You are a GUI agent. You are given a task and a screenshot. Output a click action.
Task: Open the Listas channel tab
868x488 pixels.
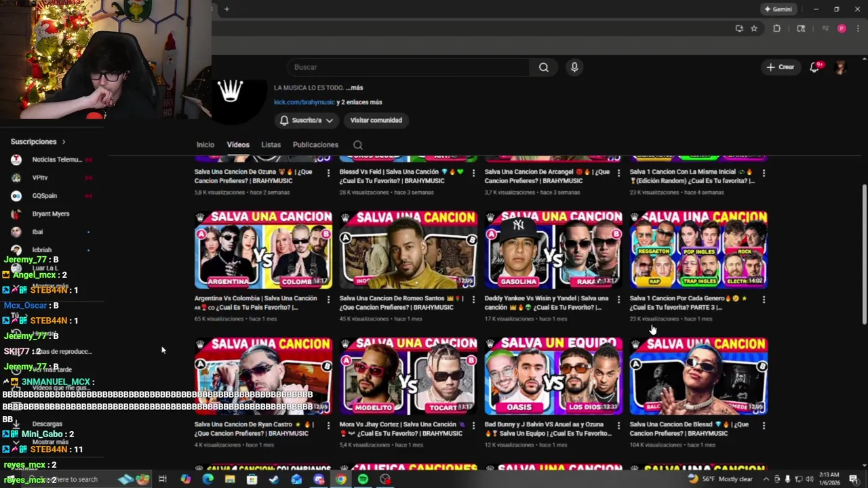click(x=271, y=144)
